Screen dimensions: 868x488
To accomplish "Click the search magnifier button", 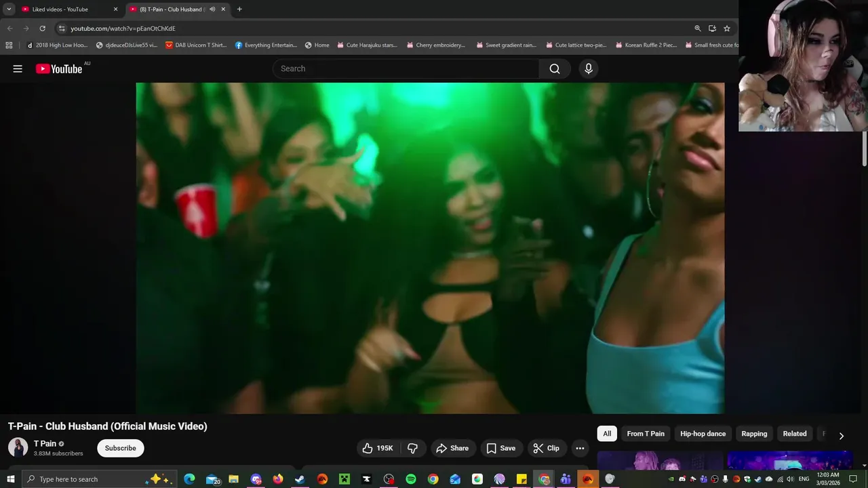I will [x=555, y=68].
